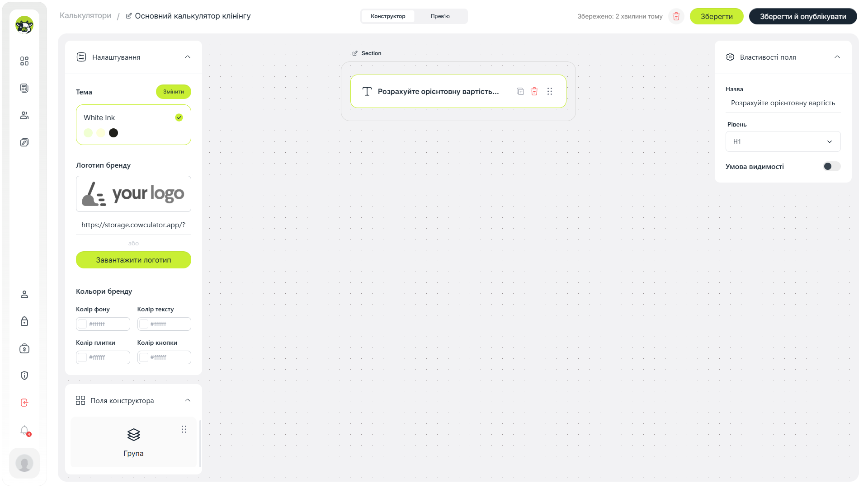Switch to the Конструктор tab
Screen dimensions: 868x488
pyautogui.click(x=388, y=16)
